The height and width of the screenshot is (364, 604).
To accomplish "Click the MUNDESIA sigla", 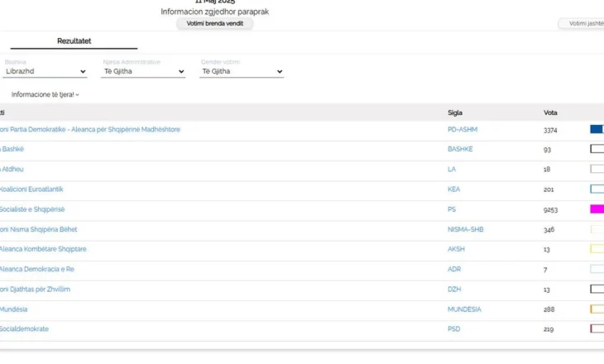I will click(464, 309).
